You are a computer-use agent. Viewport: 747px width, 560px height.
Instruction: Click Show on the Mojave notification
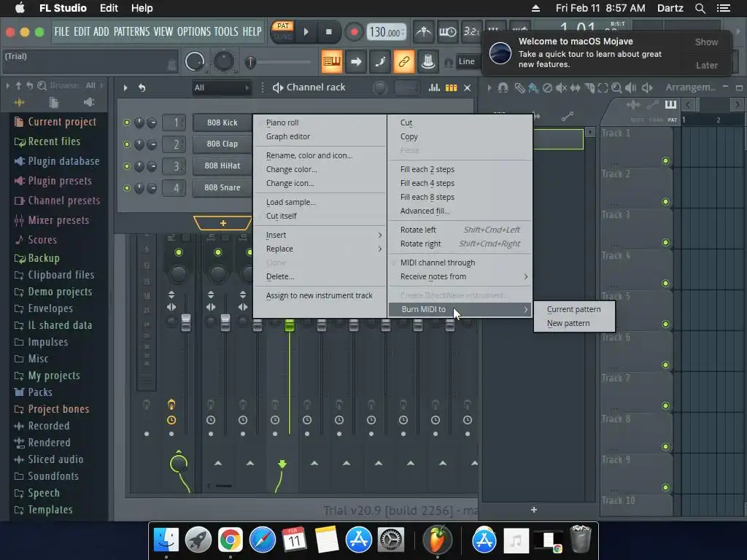tap(706, 42)
